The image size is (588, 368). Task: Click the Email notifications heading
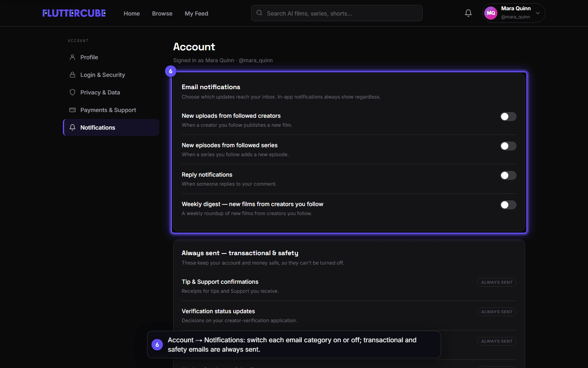pyautogui.click(x=211, y=87)
